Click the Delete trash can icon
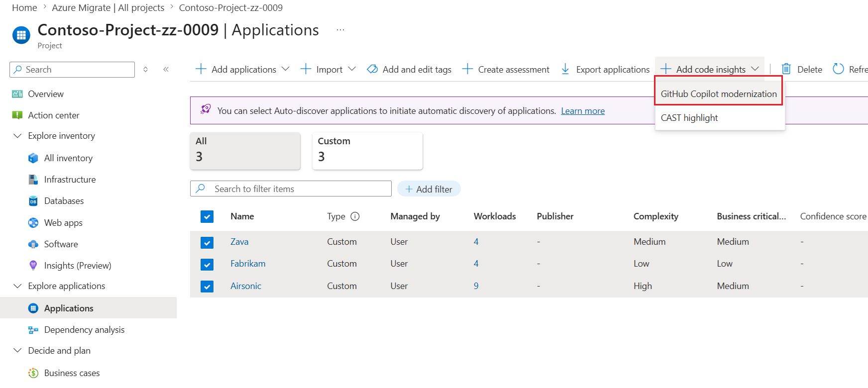This screenshot has width=868, height=388. pos(786,69)
